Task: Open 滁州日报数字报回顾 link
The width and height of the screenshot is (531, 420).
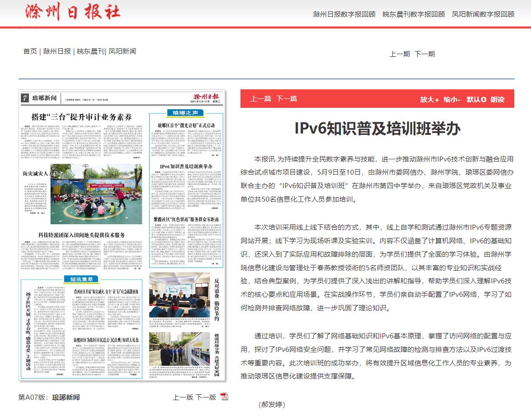Action: [x=344, y=14]
